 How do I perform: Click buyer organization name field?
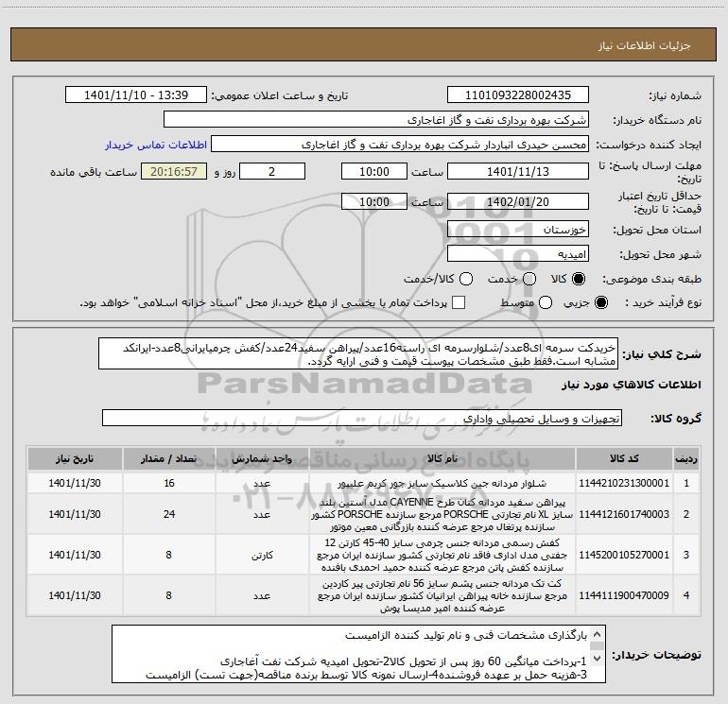tap(376, 120)
